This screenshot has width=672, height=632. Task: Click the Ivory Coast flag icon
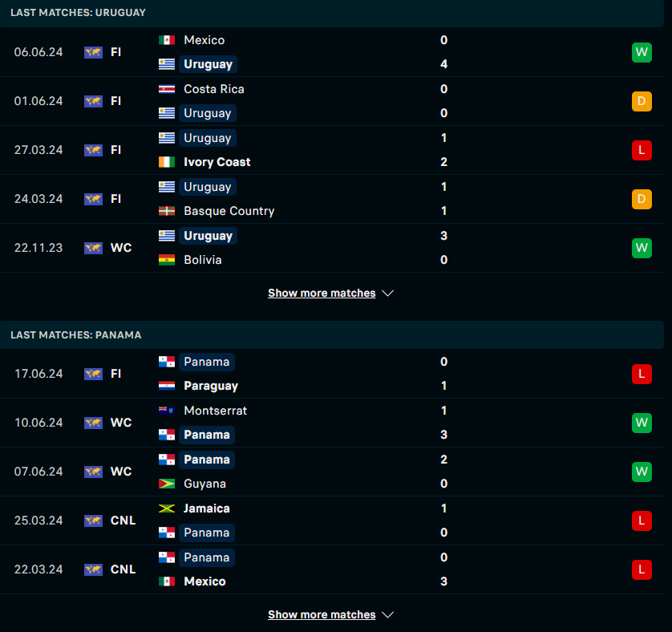(166, 162)
